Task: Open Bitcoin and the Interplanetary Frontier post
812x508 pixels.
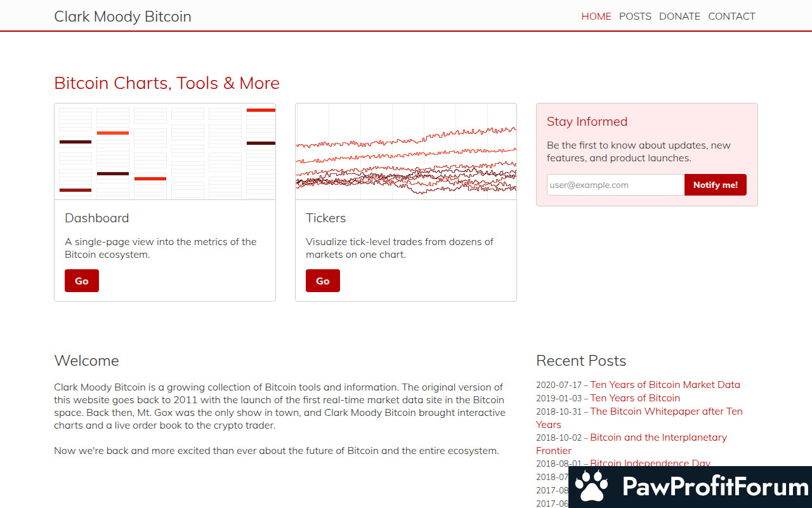Action: pyautogui.click(x=631, y=444)
